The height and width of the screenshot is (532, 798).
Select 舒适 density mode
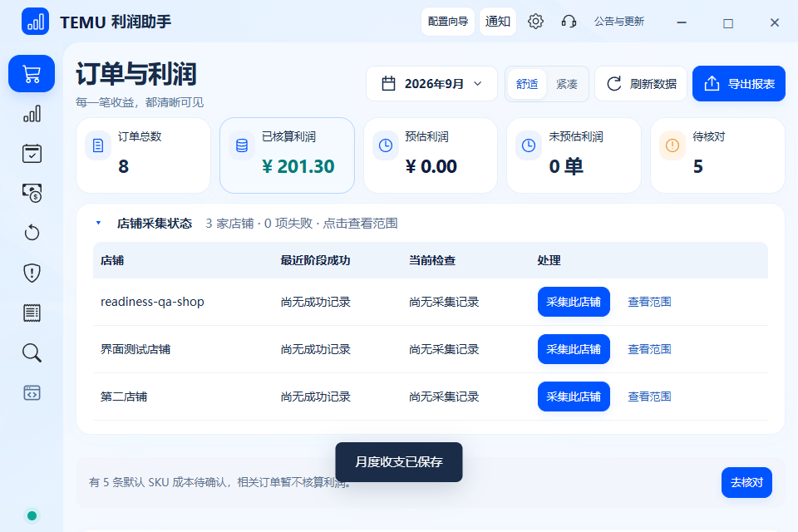click(527, 84)
